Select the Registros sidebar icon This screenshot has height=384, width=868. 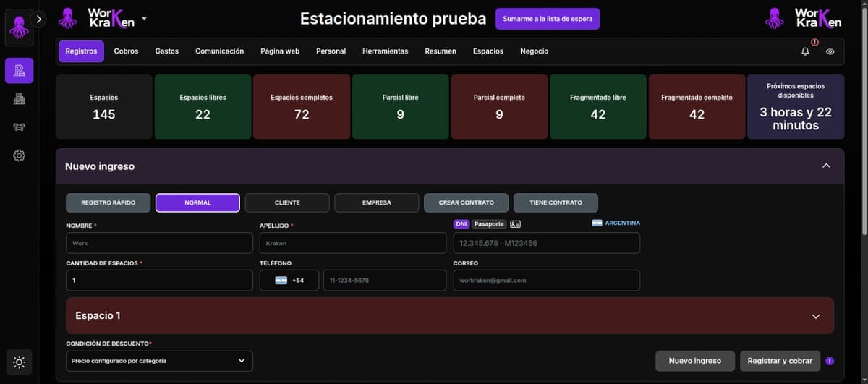(x=19, y=71)
